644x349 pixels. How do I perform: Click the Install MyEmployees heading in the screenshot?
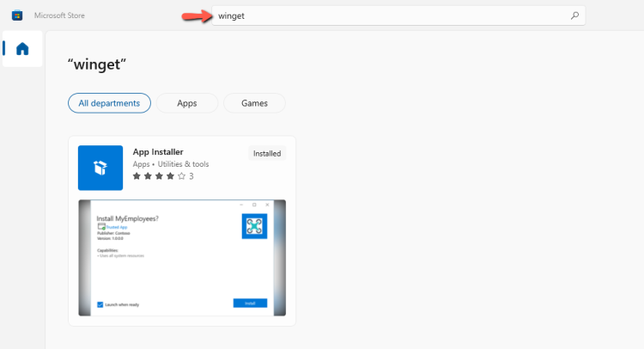point(127,218)
